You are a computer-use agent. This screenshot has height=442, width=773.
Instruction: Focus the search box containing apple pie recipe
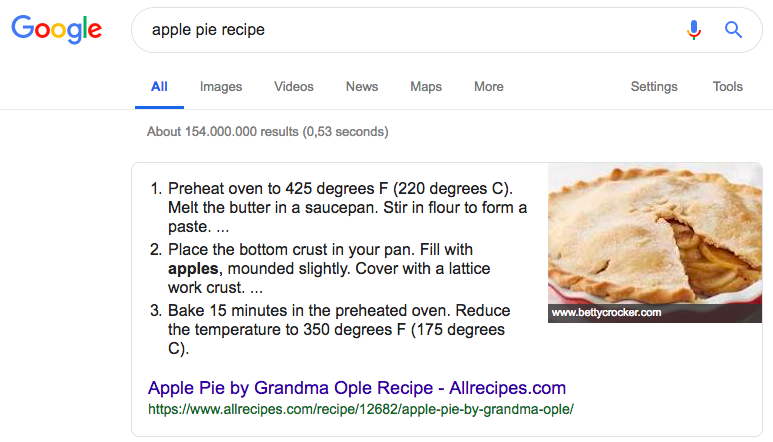(x=400, y=30)
